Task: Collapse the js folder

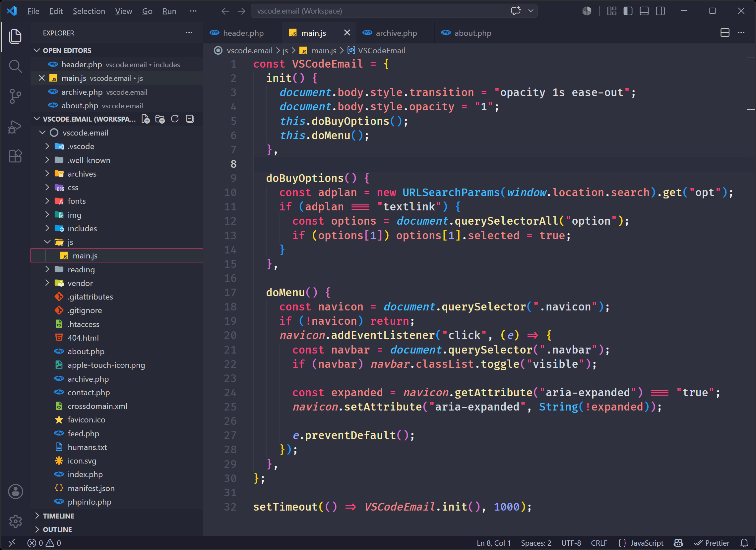Action: click(47, 242)
